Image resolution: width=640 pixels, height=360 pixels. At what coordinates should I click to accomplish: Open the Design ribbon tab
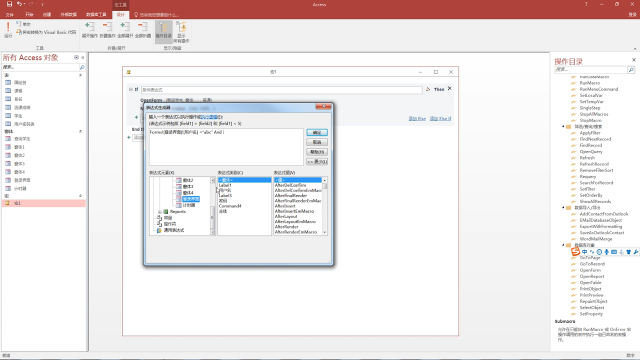[x=120, y=15]
